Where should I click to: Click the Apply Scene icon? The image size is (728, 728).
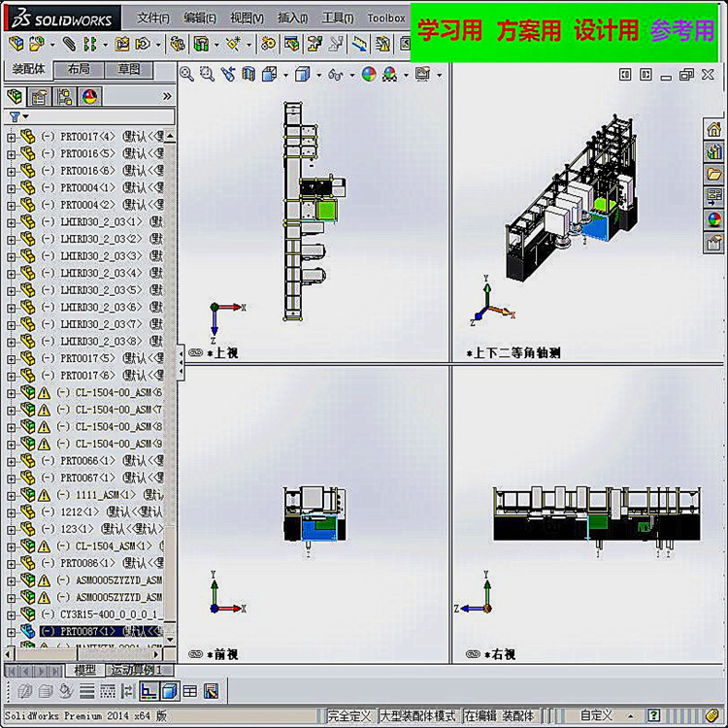click(390, 75)
